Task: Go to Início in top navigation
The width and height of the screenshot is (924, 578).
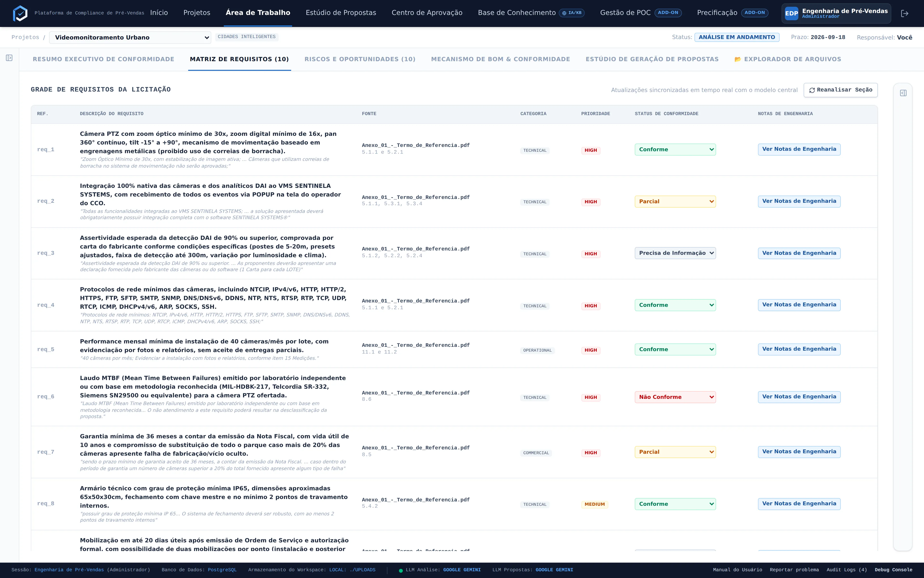Action: [x=159, y=13]
